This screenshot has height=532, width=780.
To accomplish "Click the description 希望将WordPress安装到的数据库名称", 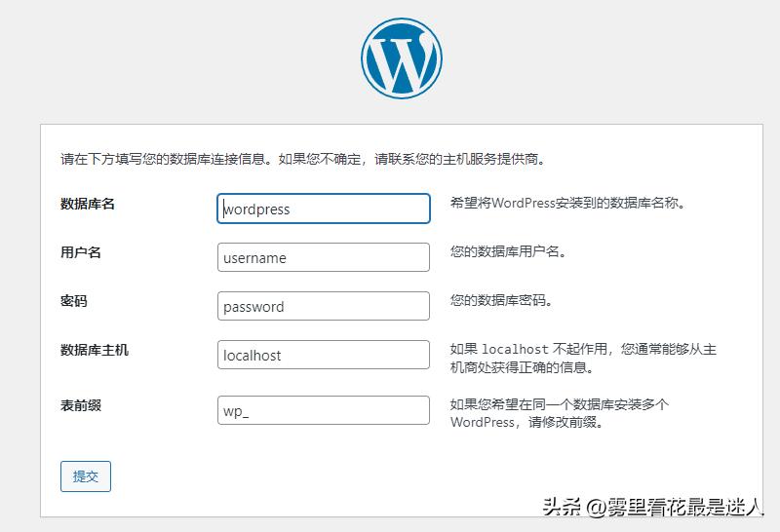I will pyautogui.click(x=568, y=203).
